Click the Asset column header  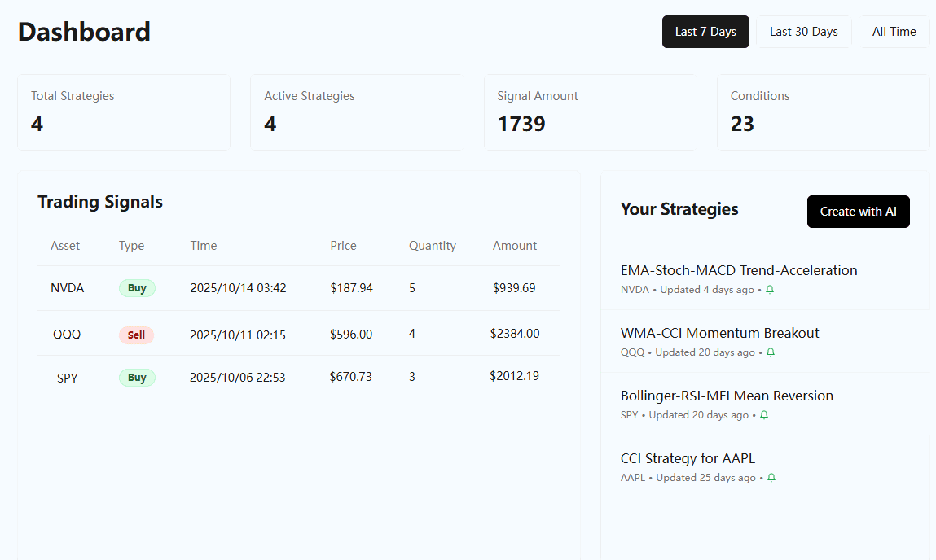point(65,246)
